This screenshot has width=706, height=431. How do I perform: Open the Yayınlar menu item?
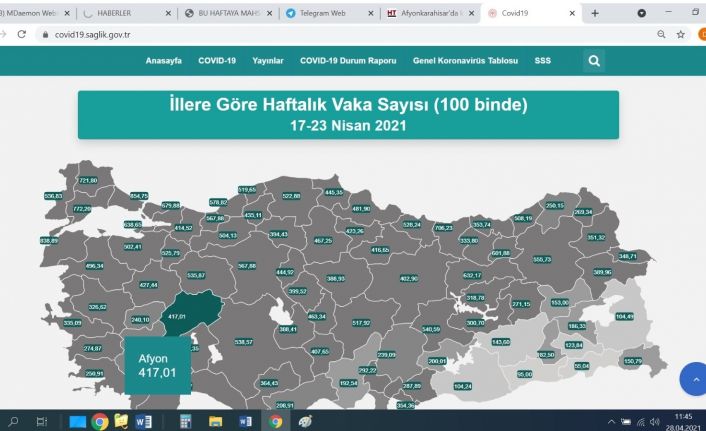pyautogui.click(x=268, y=61)
